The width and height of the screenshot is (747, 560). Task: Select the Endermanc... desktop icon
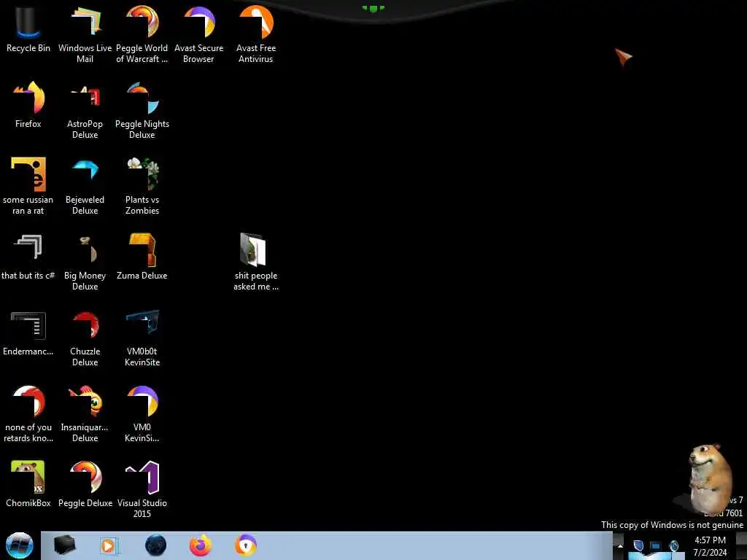28,332
